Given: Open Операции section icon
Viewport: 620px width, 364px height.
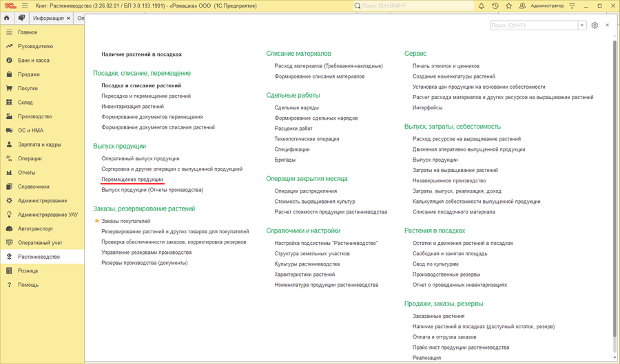Looking at the screenshot, I should [x=9, y=158].
